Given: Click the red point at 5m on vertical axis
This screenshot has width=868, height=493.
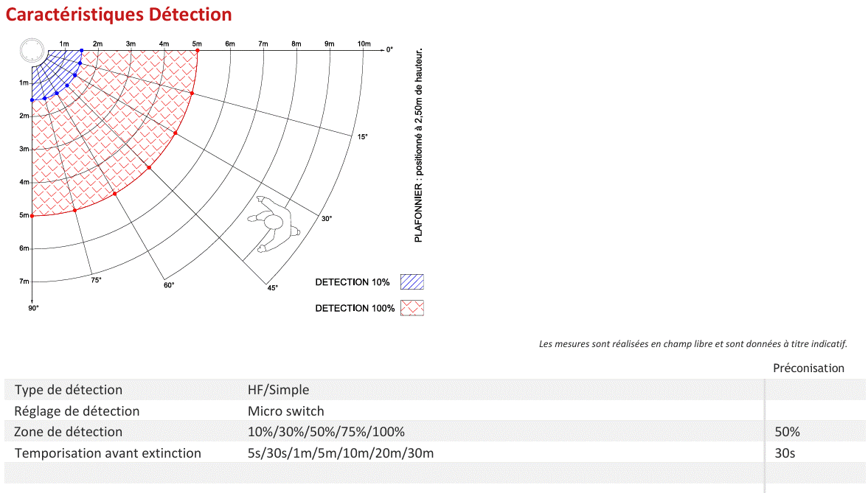Looking at the screenshot, I should pyautogui.click(x=32, y=216).
